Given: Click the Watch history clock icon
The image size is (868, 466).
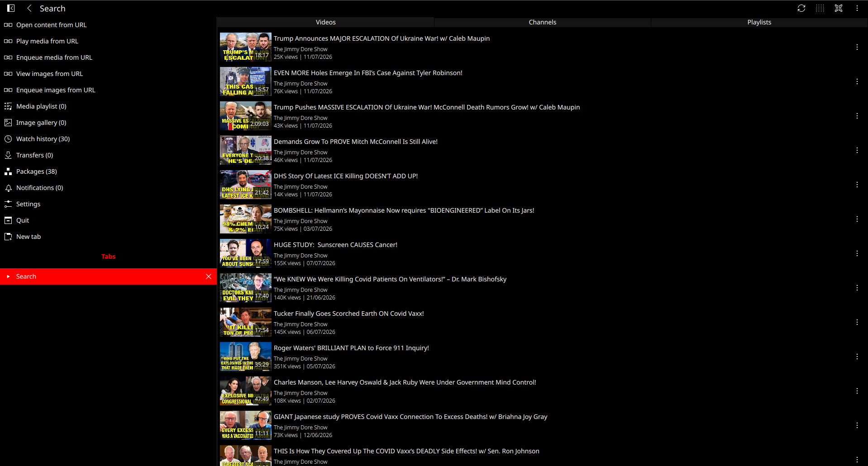Looking at the screenshot, I should coord(8,139).
